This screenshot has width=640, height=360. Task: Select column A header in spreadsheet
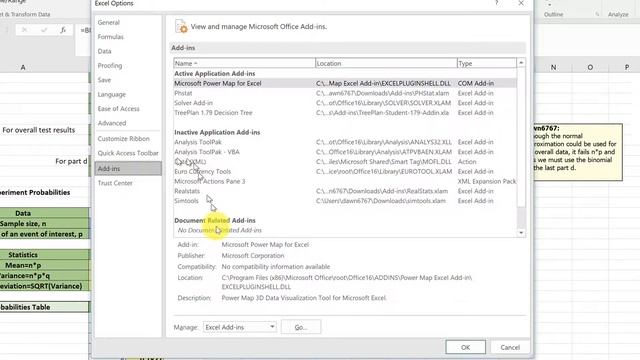pos(23,67)
